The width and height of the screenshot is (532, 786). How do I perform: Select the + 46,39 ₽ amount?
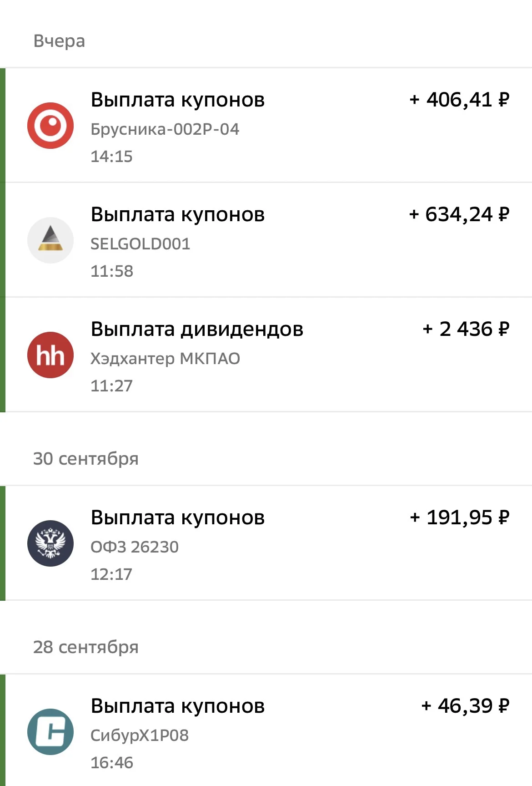pyautogui.click(x=465, y=706)
